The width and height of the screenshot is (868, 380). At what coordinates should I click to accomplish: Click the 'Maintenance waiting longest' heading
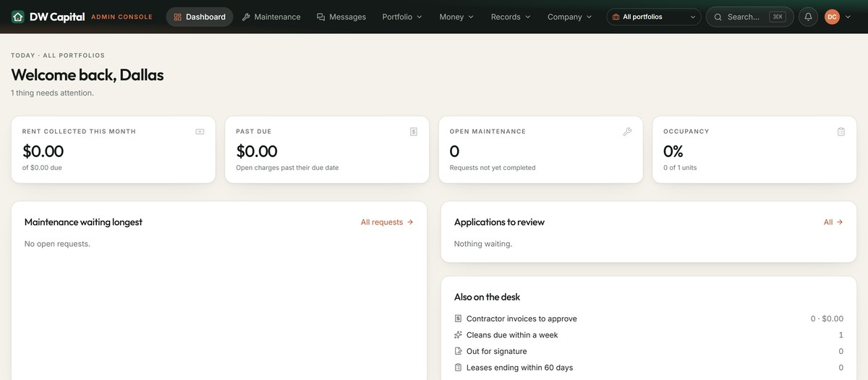pyautogui.click(x=83, y=222)
